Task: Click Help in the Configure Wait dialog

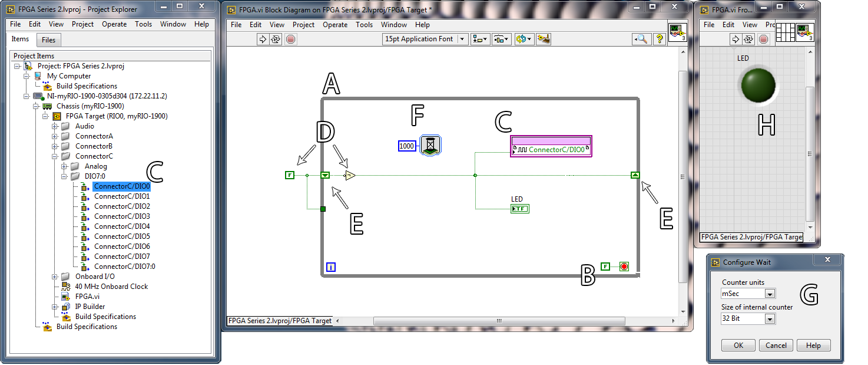Action: point(813,346)
